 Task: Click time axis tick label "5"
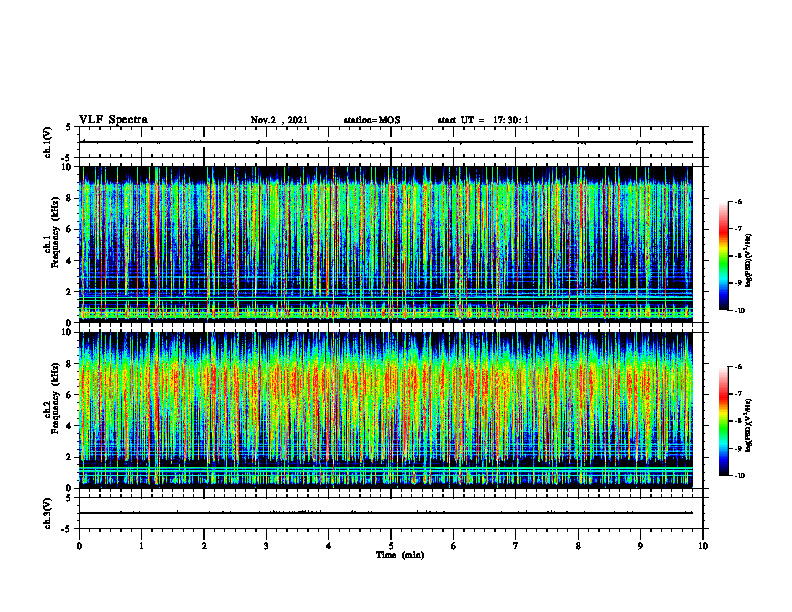(391, 546)
